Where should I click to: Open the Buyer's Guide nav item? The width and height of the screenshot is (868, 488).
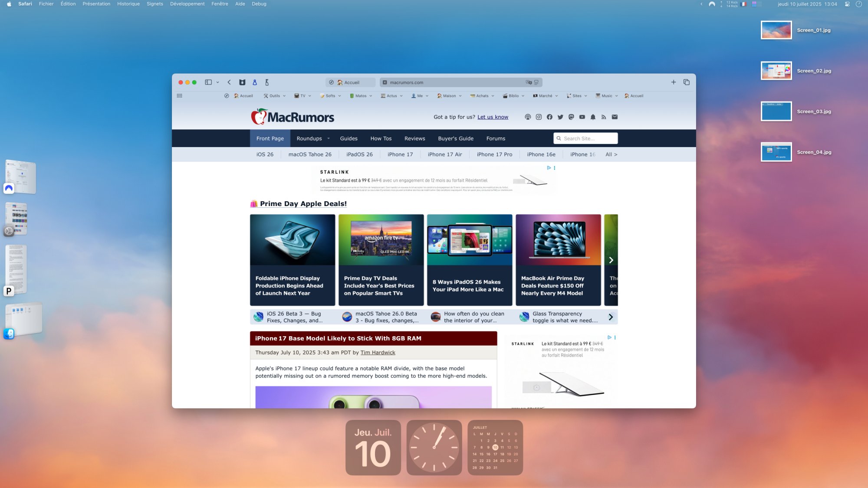pos(456,138)
